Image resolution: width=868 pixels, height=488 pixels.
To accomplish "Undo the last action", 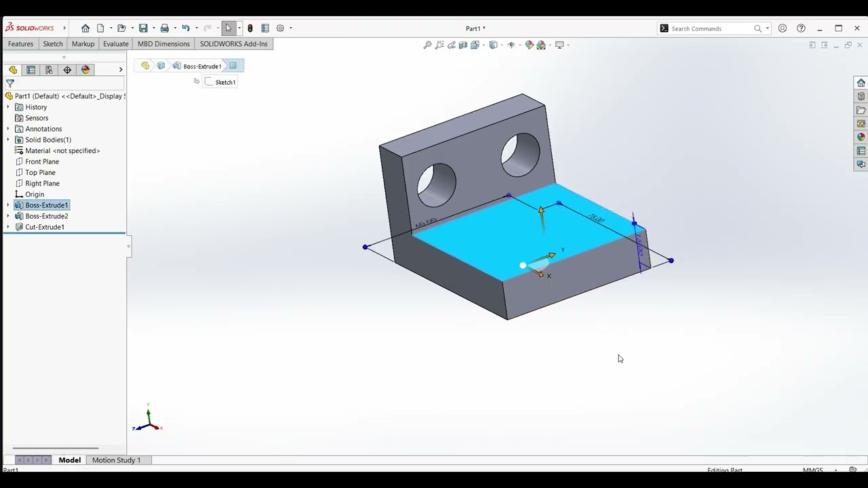I will point(185,28).
